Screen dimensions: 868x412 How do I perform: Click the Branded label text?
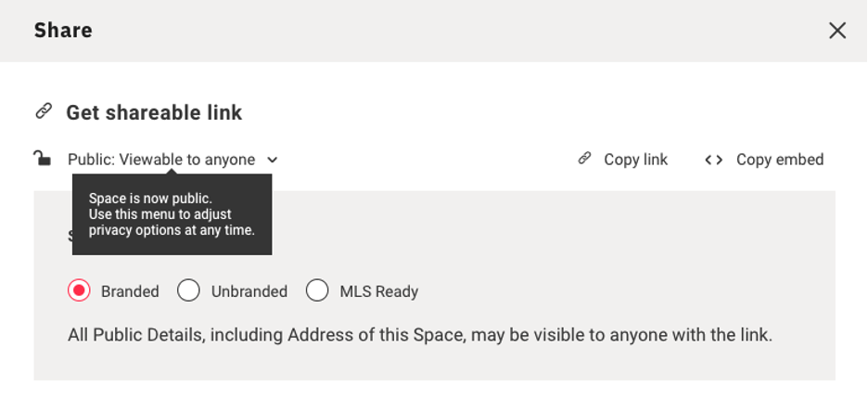[130, 291]
